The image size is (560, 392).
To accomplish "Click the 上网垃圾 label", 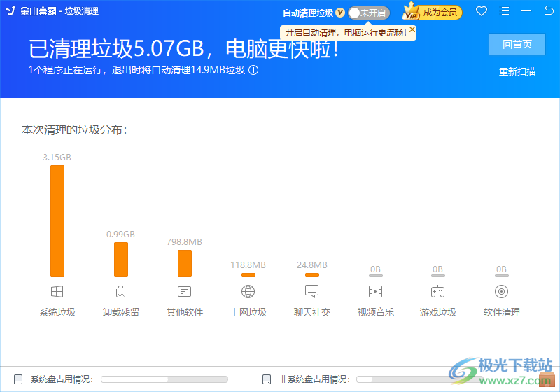I will tap(248, 312).
